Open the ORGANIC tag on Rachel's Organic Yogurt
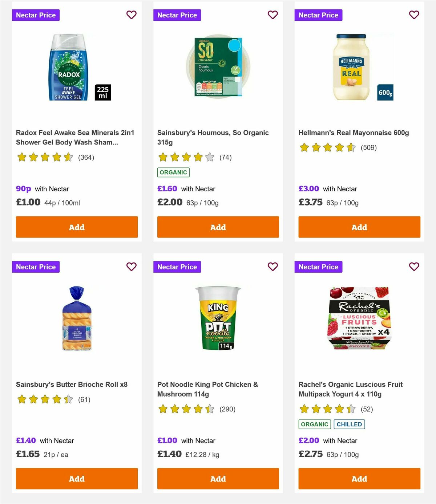This screenshot has height=504, width=436. [x=314, y=424]
